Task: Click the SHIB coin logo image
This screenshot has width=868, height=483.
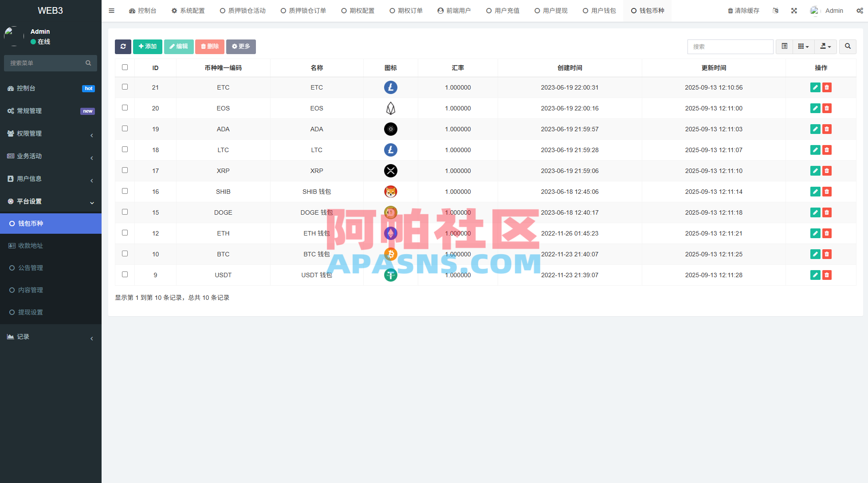Action: point(391,192)
